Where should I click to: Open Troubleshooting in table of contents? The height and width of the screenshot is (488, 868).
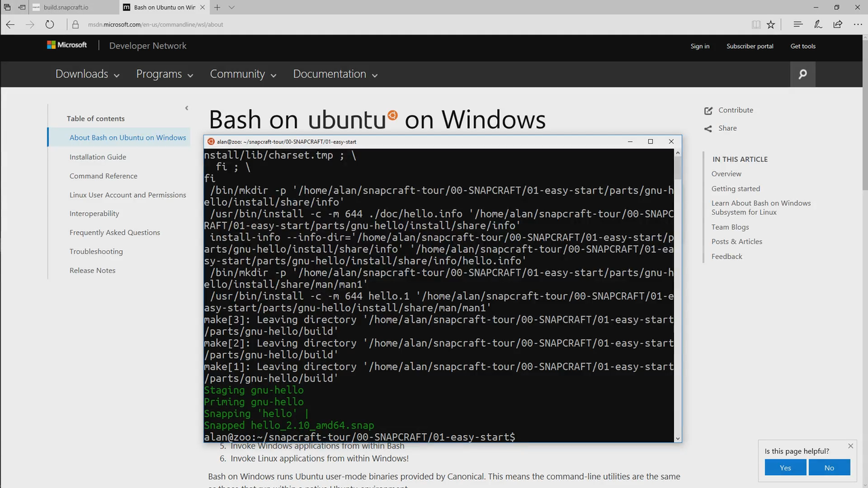pos(96,251)
